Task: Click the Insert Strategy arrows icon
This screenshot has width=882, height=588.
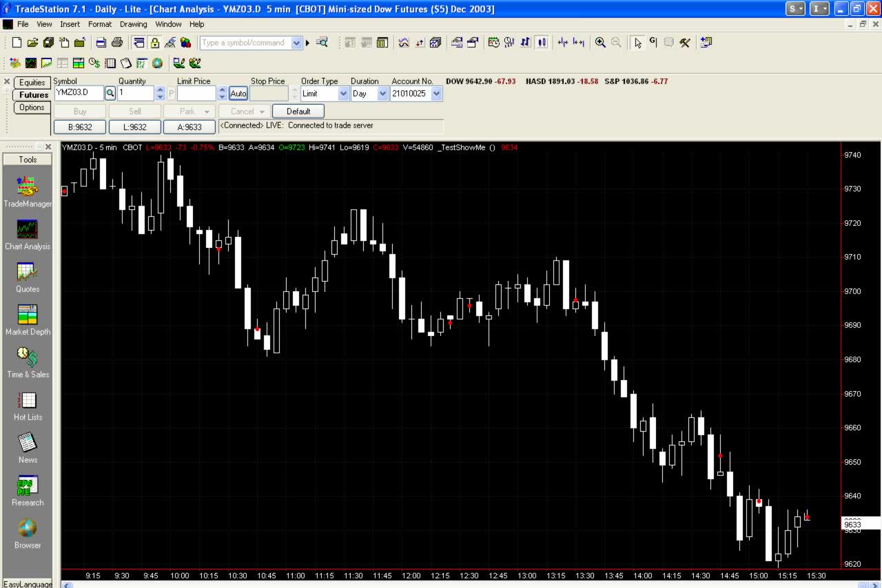Action: 420,43
